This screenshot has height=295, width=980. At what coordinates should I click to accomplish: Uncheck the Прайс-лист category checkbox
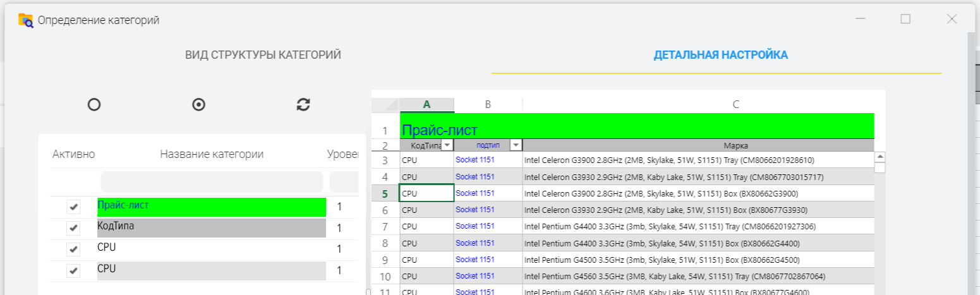74,207
